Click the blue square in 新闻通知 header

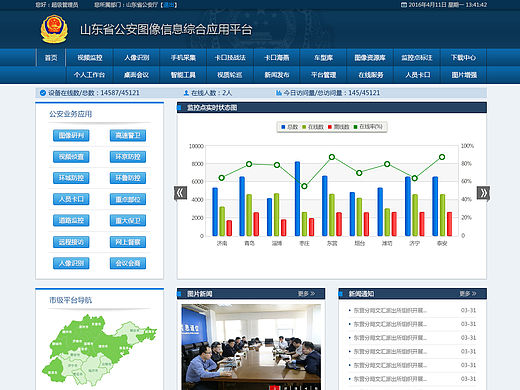[340, 294]
